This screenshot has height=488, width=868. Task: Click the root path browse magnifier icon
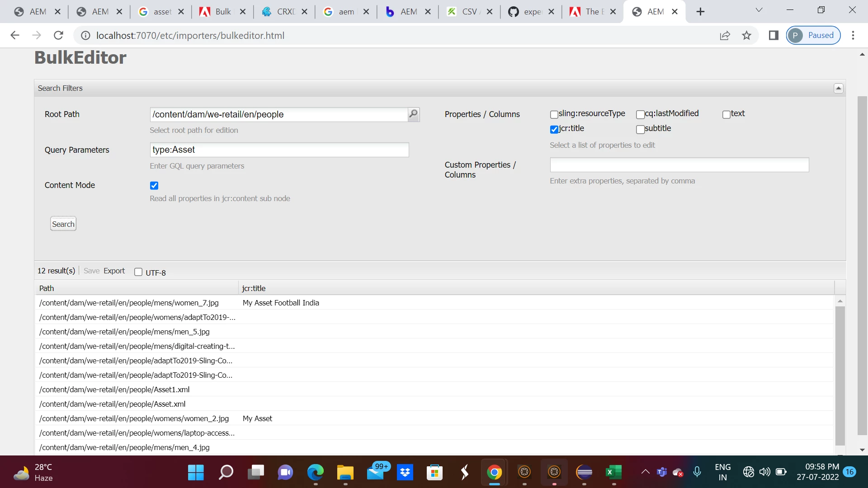(413, 114)
